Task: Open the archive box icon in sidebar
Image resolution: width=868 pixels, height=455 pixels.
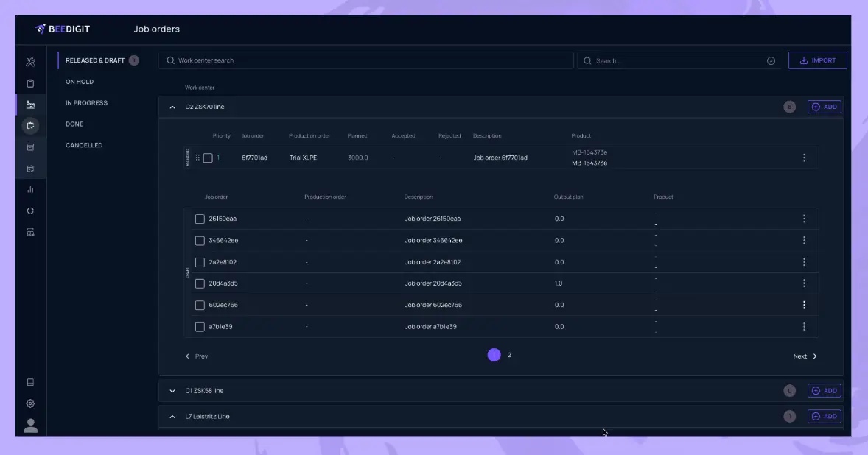Action: point(30,147)
